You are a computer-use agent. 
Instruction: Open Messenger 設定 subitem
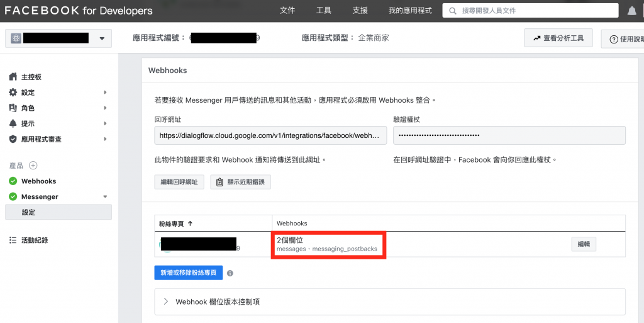(58, 212)
